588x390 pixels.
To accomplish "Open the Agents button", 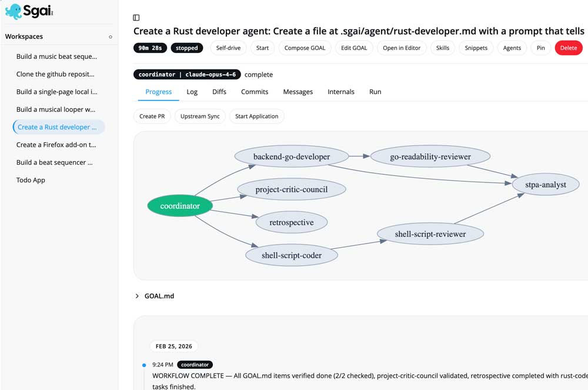I will click(512, 48).
